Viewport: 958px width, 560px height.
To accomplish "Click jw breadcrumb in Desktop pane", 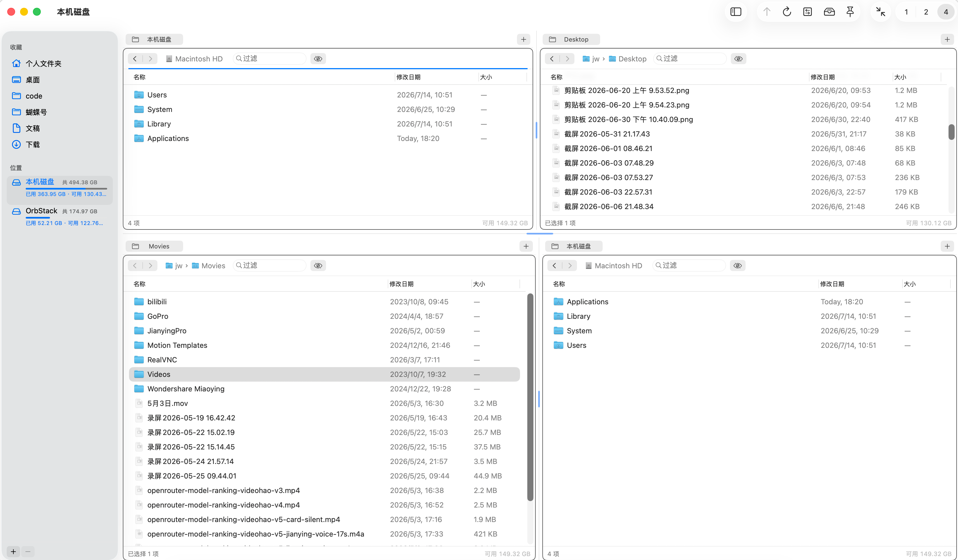I will click(591, 59).
